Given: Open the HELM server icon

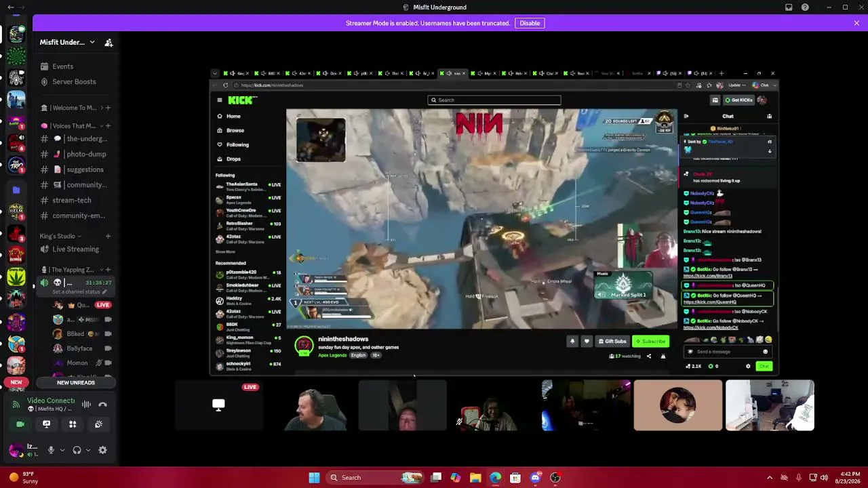Looking at the screenshot, I should (x=16, y=212).
